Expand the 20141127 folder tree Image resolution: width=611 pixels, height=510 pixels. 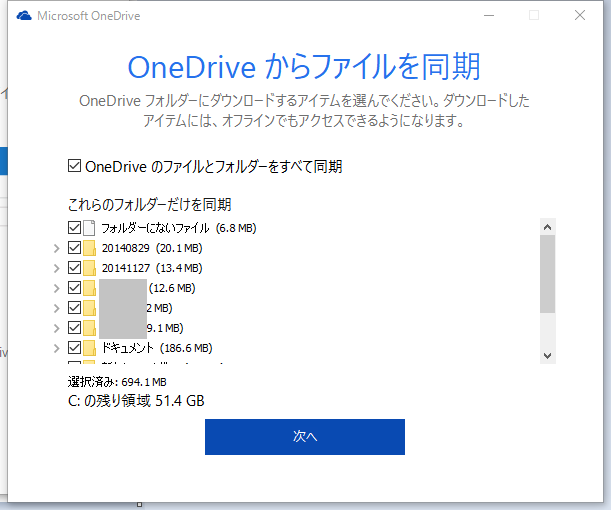(x=57, y=268)
